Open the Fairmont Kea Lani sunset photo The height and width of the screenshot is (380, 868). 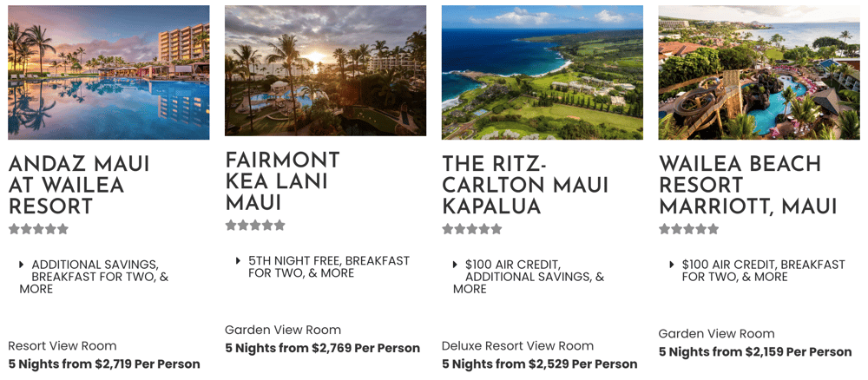pyautogui.click(x=325, y=70)
